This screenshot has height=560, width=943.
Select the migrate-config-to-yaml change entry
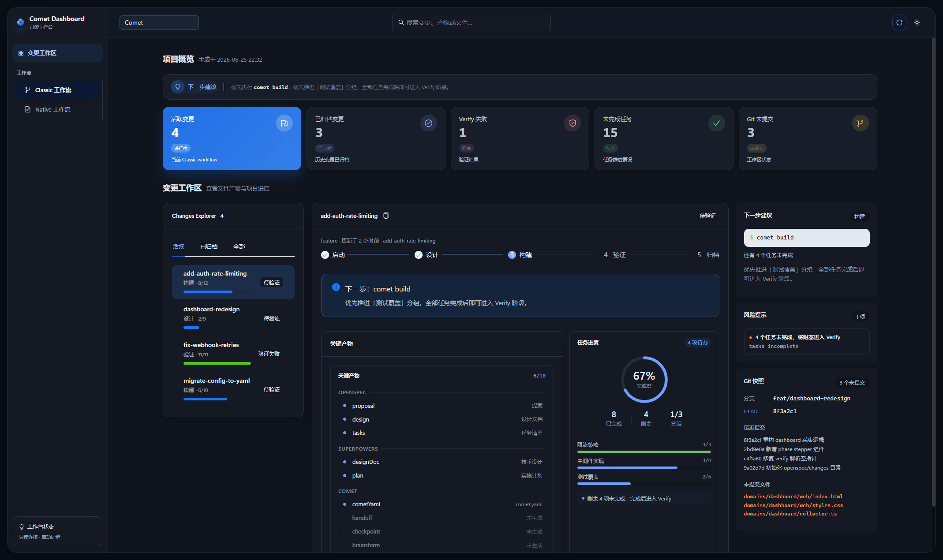pos(233,389)
